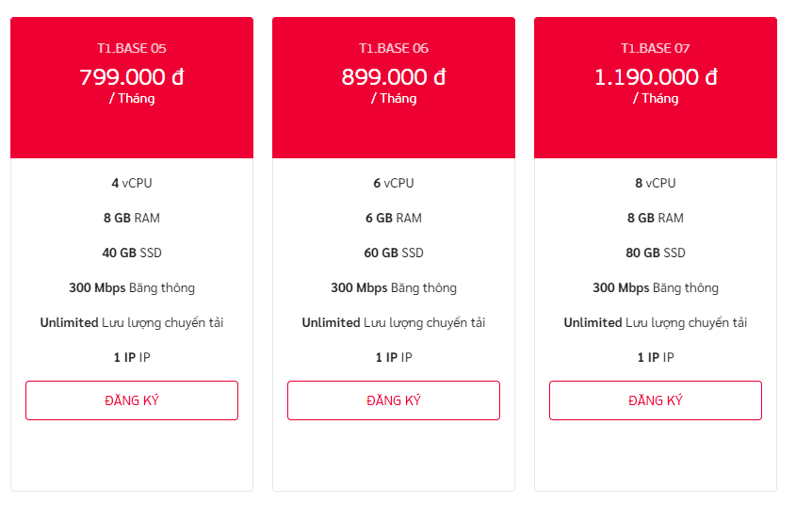Viewport: 812px width, 506px height.
Task: Click the 1.190.000 đ price
Action: coord(656,76)
